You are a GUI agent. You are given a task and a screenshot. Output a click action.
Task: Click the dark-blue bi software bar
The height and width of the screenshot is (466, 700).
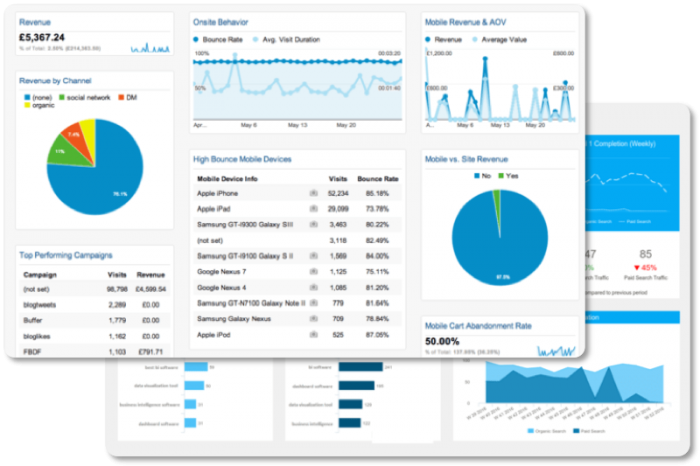click(360, 367)
